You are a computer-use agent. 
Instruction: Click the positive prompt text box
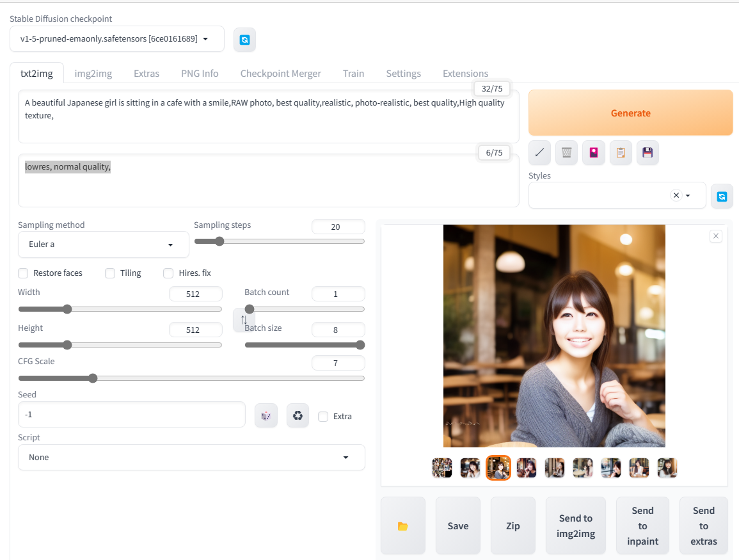(x=268, y=117)
